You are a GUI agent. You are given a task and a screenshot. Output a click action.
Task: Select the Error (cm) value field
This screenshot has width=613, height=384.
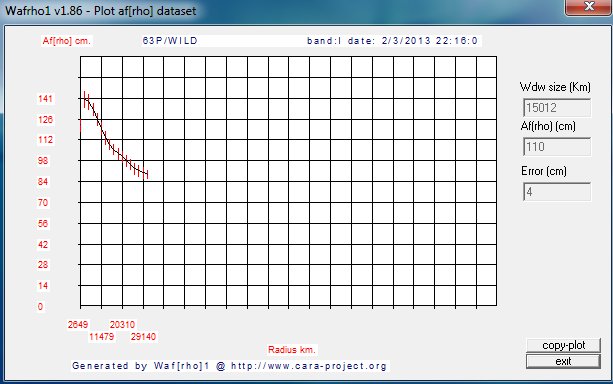[x=557, y=192]
